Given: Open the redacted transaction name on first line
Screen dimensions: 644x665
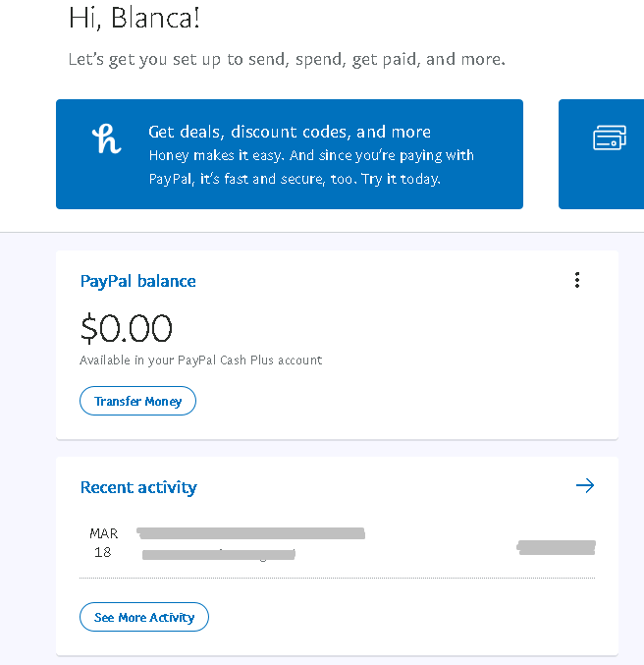Looking at the screenshot, I should pyautogui.click(x=251, y=533).
